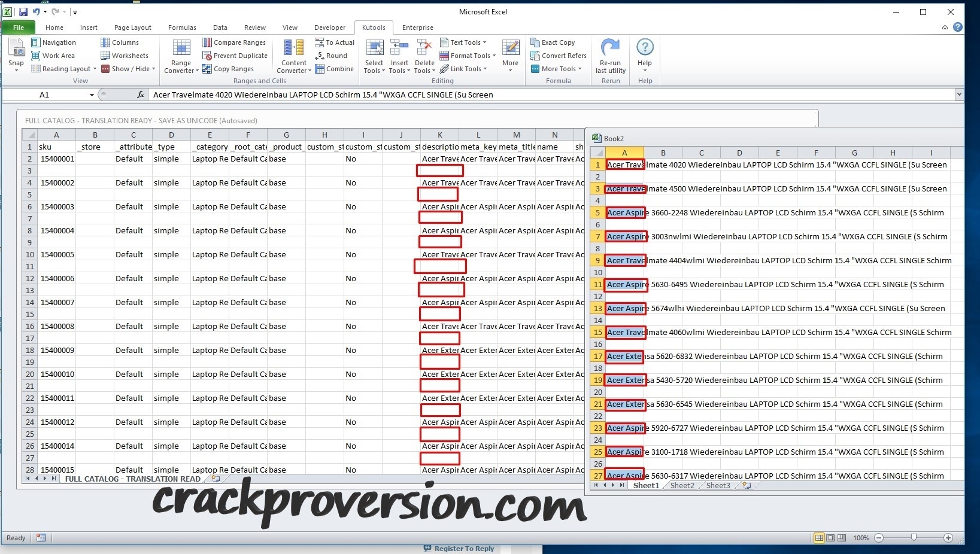Click the select all corner in Book2

pos(597,153)
